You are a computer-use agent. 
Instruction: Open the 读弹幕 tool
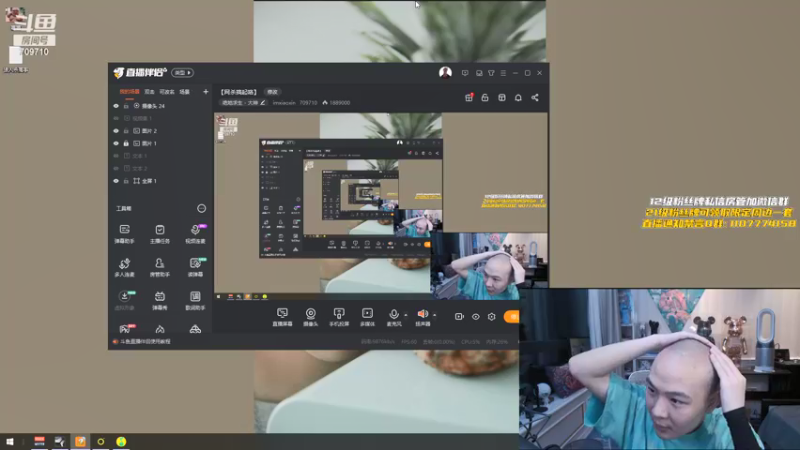pos(195,267)
